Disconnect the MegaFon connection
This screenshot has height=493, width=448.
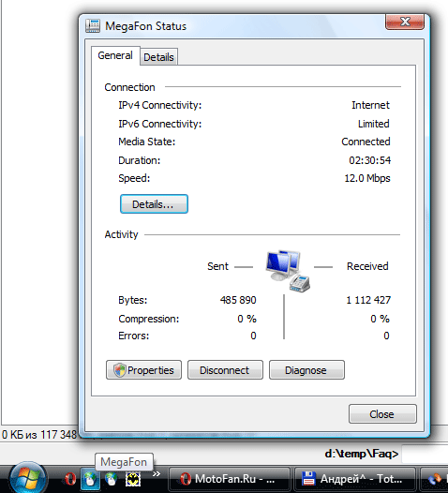click(225, 370)
